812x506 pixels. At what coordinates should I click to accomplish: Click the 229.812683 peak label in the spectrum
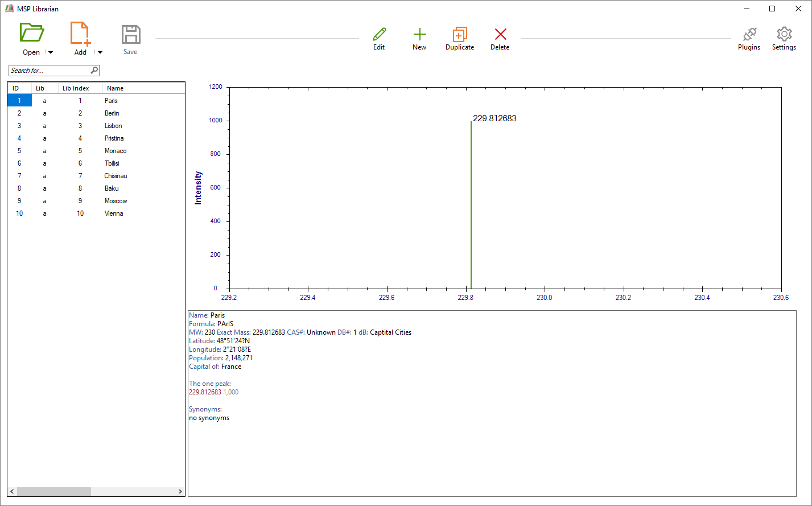point(494,118)
